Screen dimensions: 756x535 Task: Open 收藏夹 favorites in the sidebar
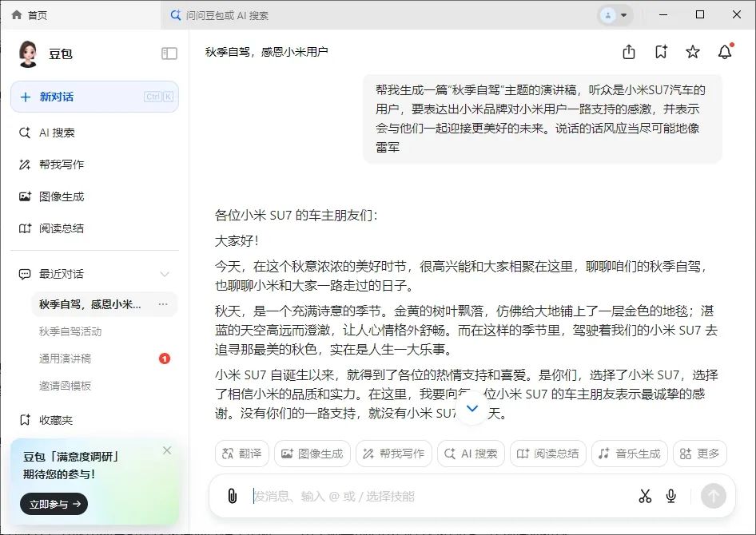[46, 420]
